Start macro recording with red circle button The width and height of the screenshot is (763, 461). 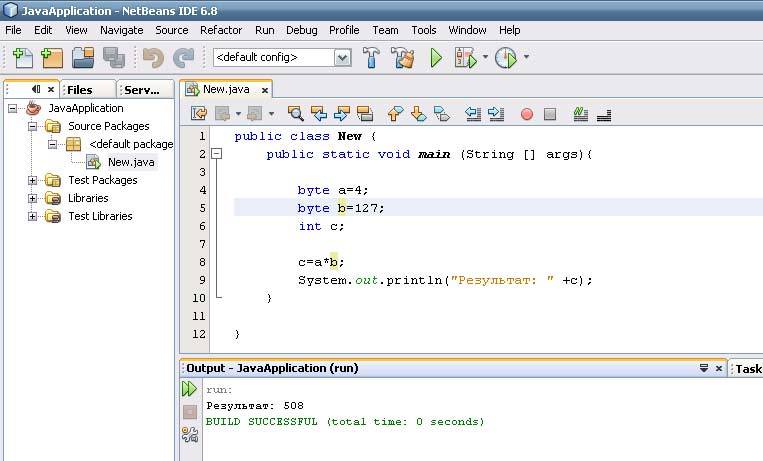coord(526,114)
